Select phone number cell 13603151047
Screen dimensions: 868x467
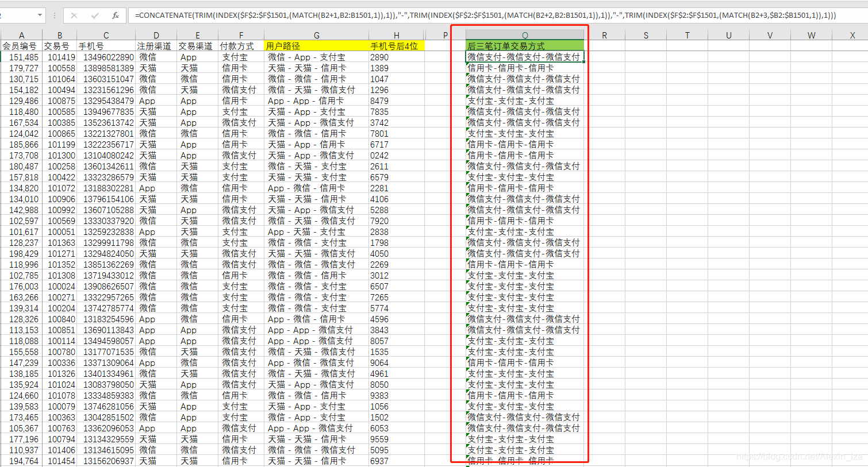point(106,79)
